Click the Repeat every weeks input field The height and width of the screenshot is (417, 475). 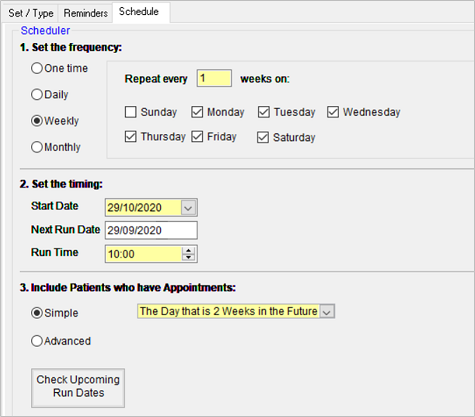click(x=214, y=78)
